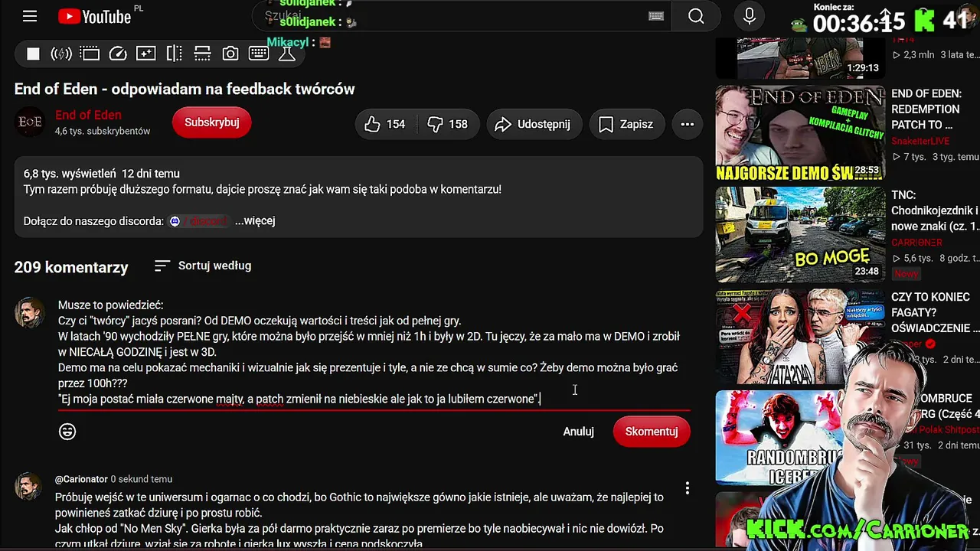Dislike the video with thumbs-down 158
Screen dimensions: 980x551
coord(448,124)
